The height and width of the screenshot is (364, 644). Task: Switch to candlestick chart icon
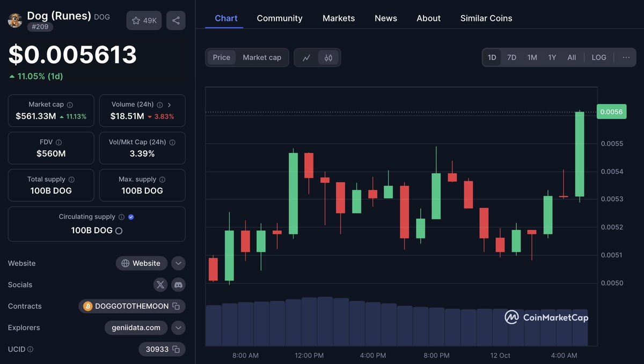coord(328,57)
